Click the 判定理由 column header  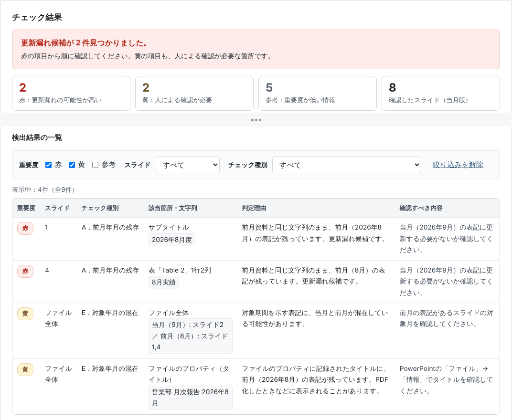pyautogui.click(x=254, y=208)
